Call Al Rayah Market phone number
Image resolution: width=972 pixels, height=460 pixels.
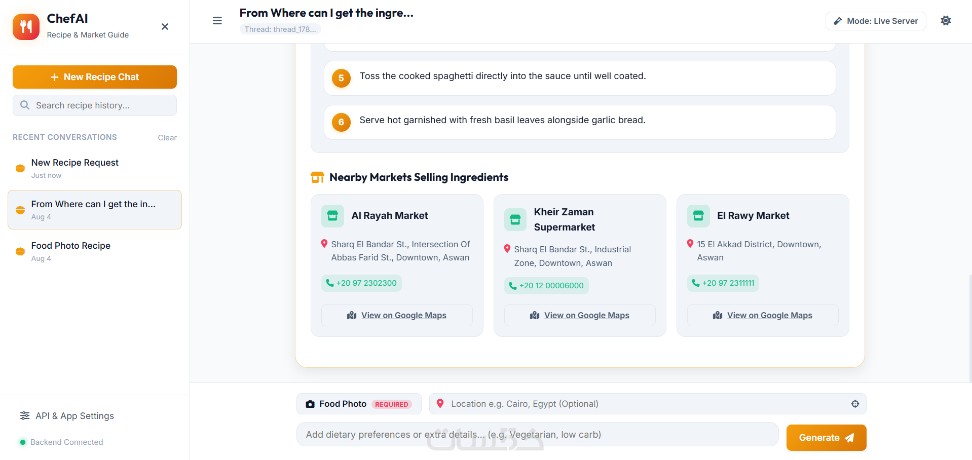361,283
